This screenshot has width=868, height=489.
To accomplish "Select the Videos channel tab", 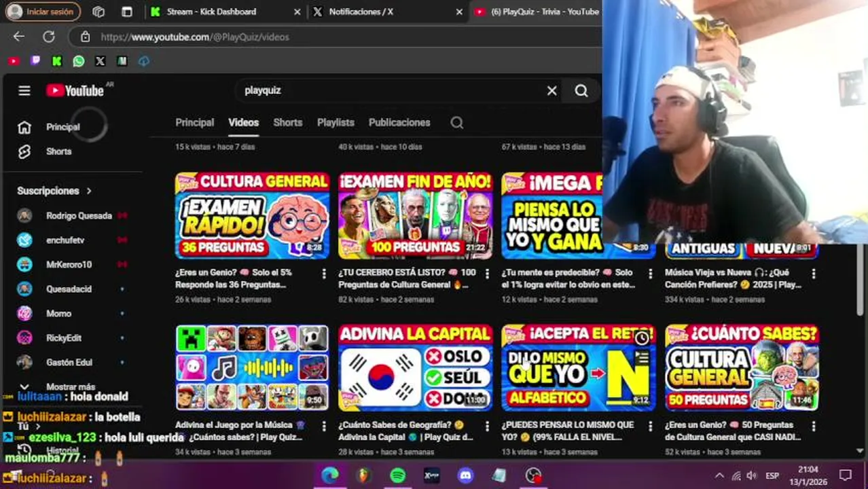I will click(x=243, y=122).
